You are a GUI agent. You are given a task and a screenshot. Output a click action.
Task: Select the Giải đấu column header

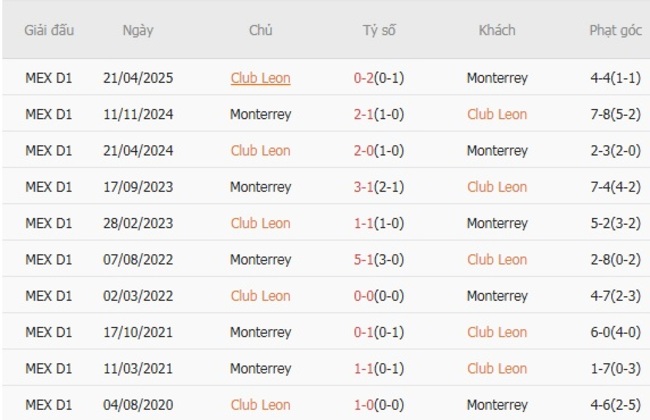point(49,30)
